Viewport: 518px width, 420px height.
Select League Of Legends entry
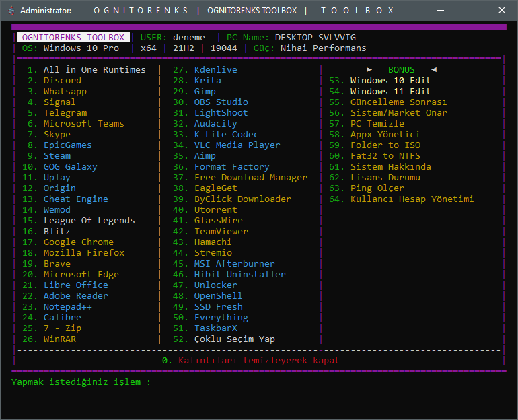[x=89, y=221]
